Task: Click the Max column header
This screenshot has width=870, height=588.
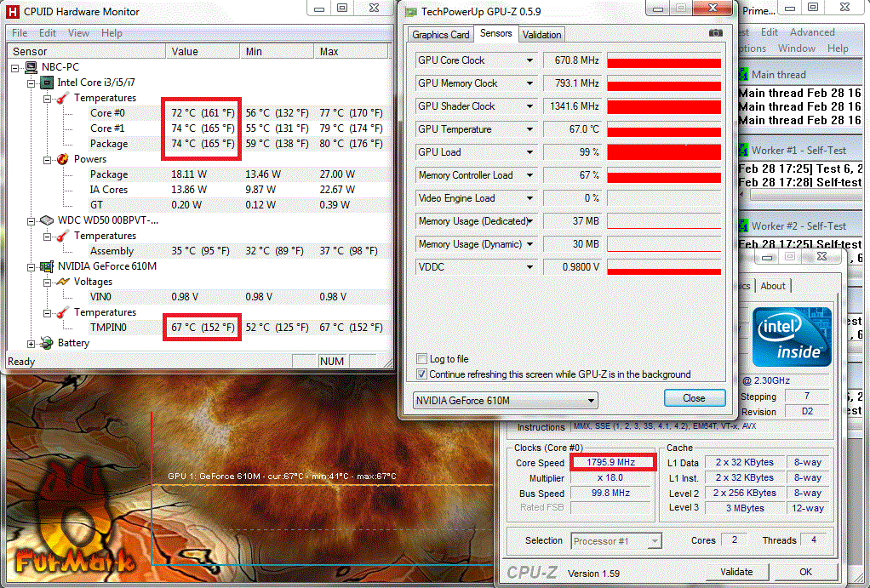Action: point(351,52)
